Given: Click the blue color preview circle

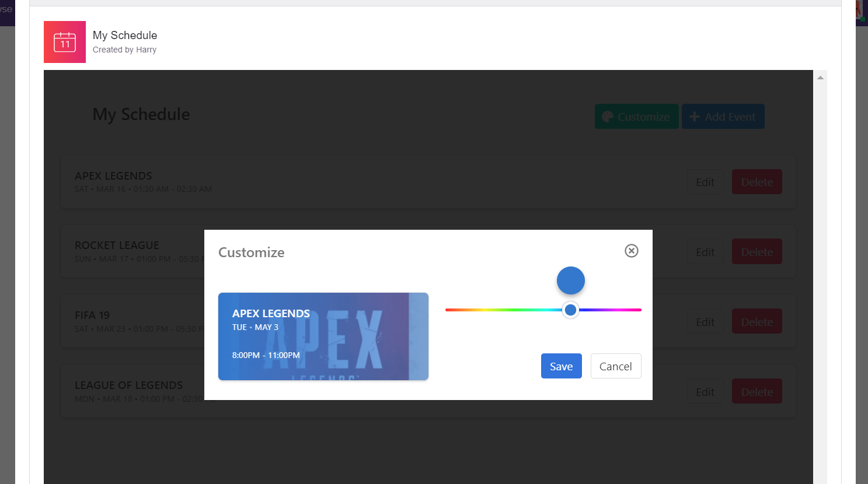Looking at the screenshot, I should click(571, 280).
